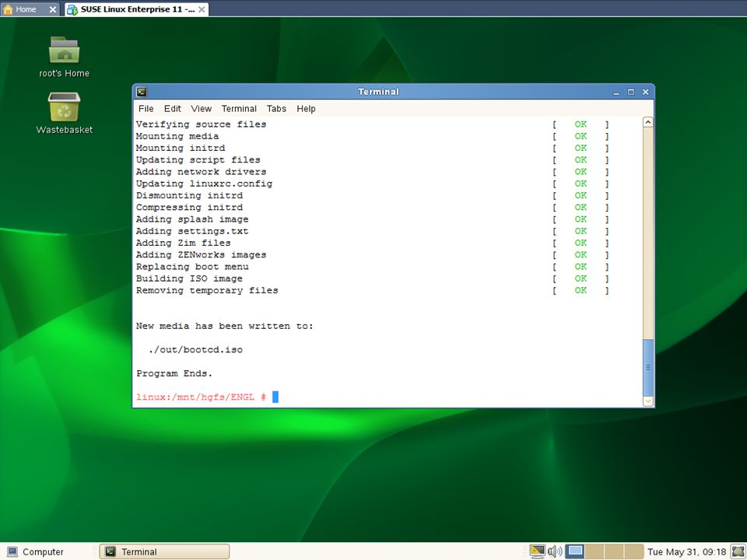Switch to the first workspace in switcher

574,551
